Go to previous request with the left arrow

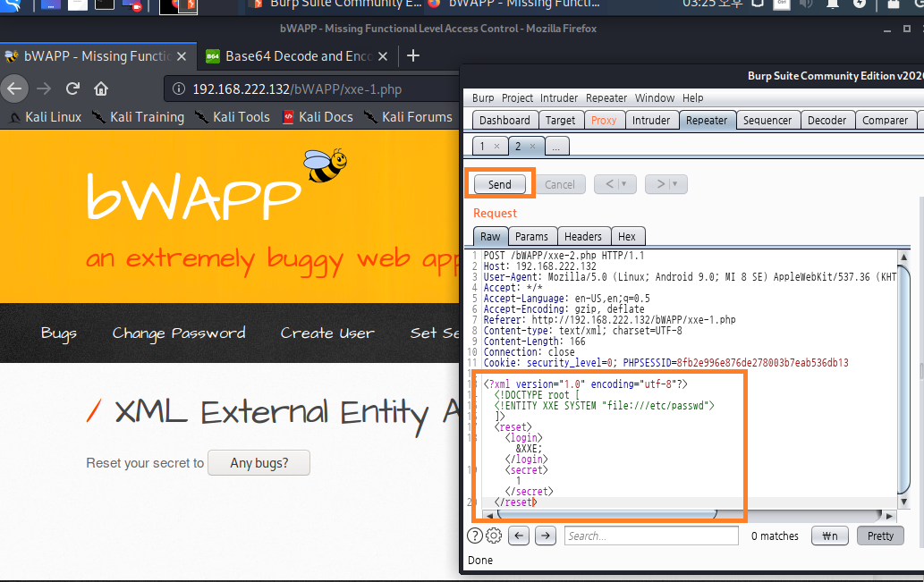tap(609, 184)
